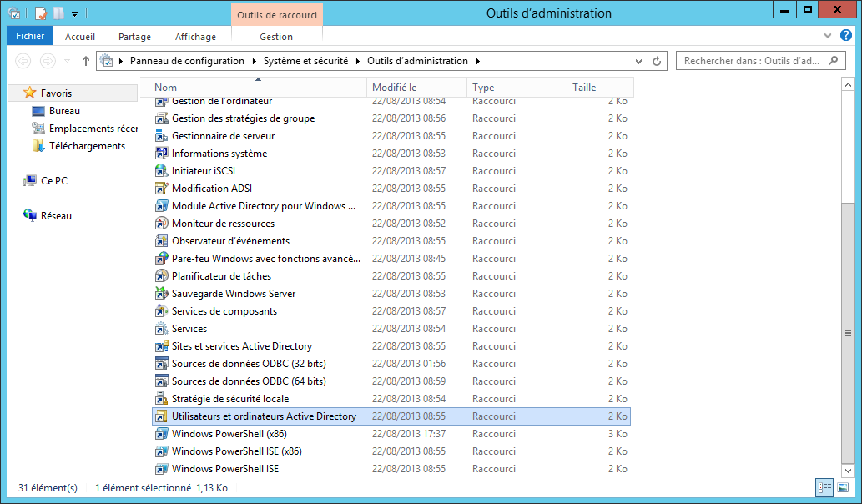Select the Gestion ribbon tab

coord(276,37)
